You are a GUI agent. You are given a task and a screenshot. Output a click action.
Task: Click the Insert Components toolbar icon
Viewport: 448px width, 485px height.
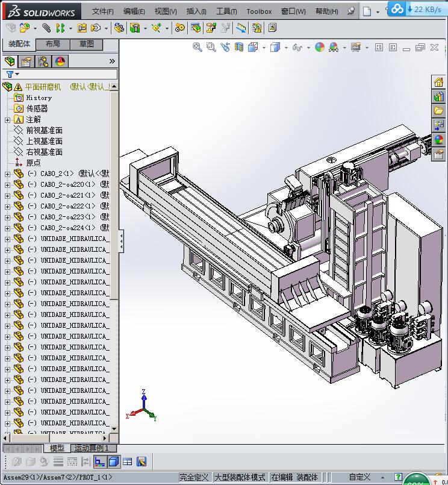(25, 28)
